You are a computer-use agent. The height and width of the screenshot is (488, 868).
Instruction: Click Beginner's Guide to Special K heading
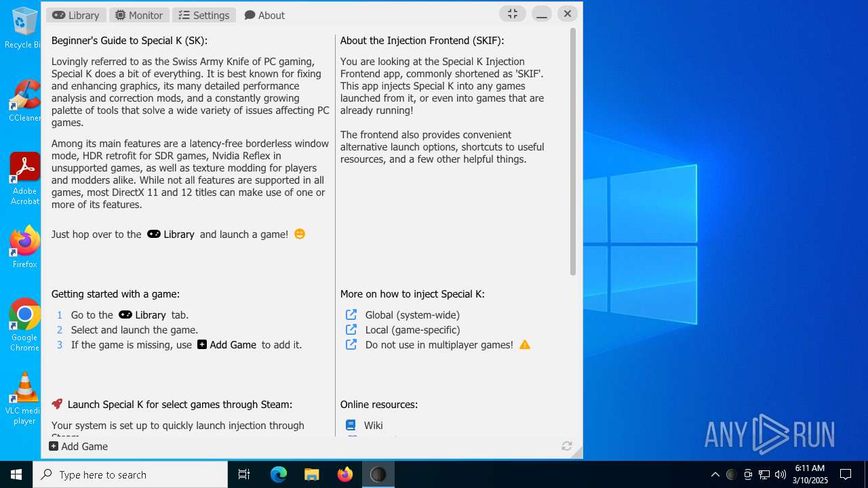[x=130, y=41]
